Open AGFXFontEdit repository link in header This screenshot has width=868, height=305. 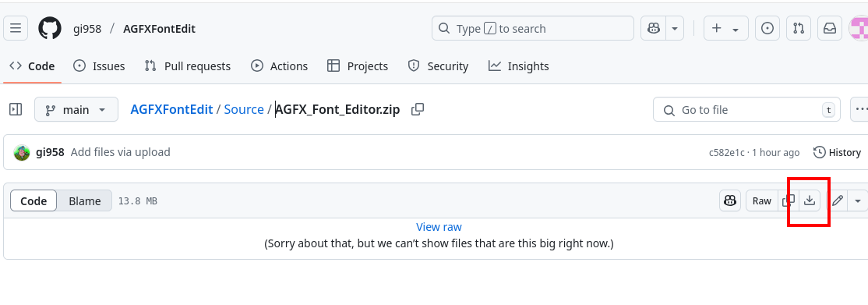[x=160, y=29]
